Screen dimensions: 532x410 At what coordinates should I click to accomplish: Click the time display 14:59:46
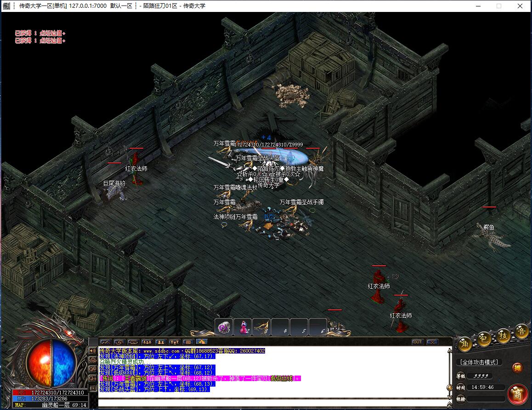pos(482,387)
